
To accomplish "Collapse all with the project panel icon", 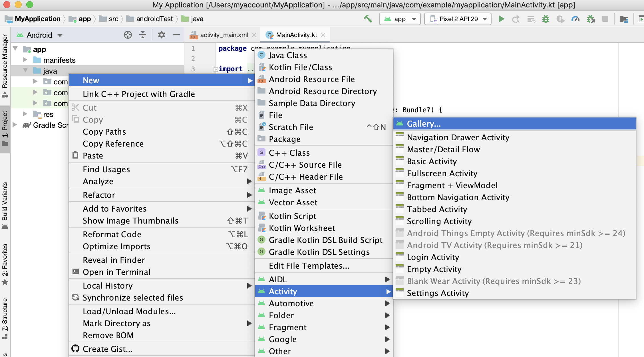I will click(x=143, y=35).
